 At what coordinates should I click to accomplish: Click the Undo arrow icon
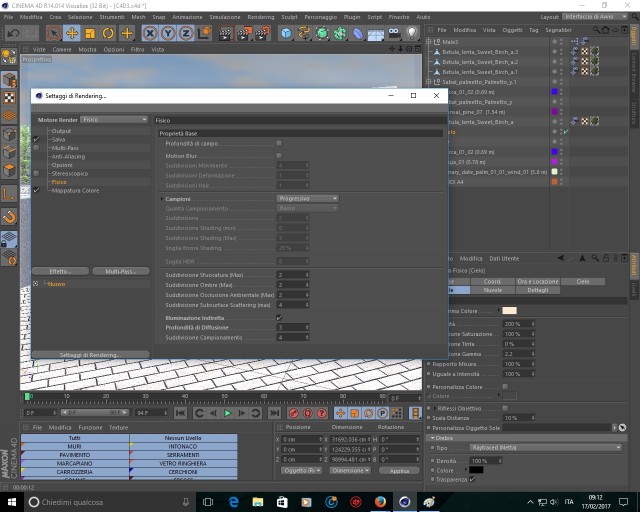(x=12, y=33)
